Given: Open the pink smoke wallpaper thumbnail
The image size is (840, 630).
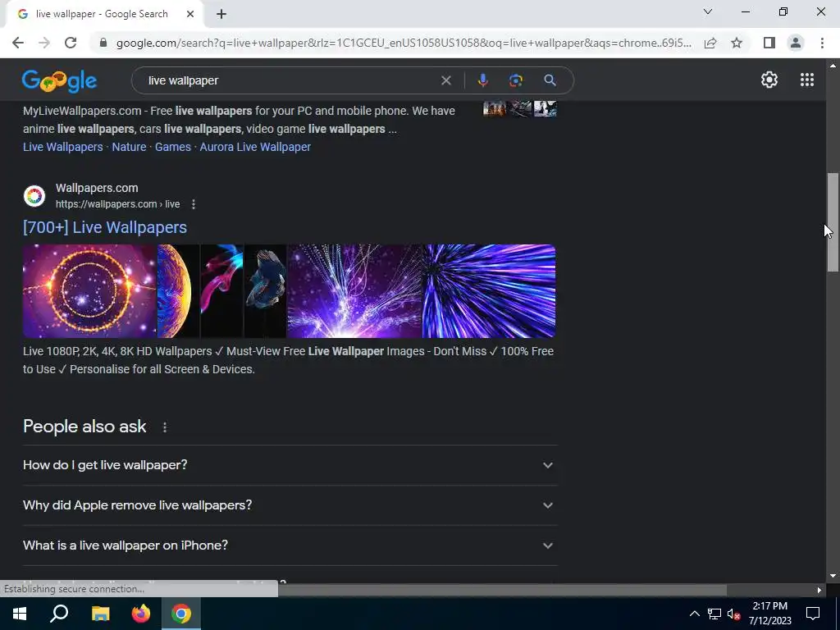Looking at the screenshot, I should click(221, 291).
